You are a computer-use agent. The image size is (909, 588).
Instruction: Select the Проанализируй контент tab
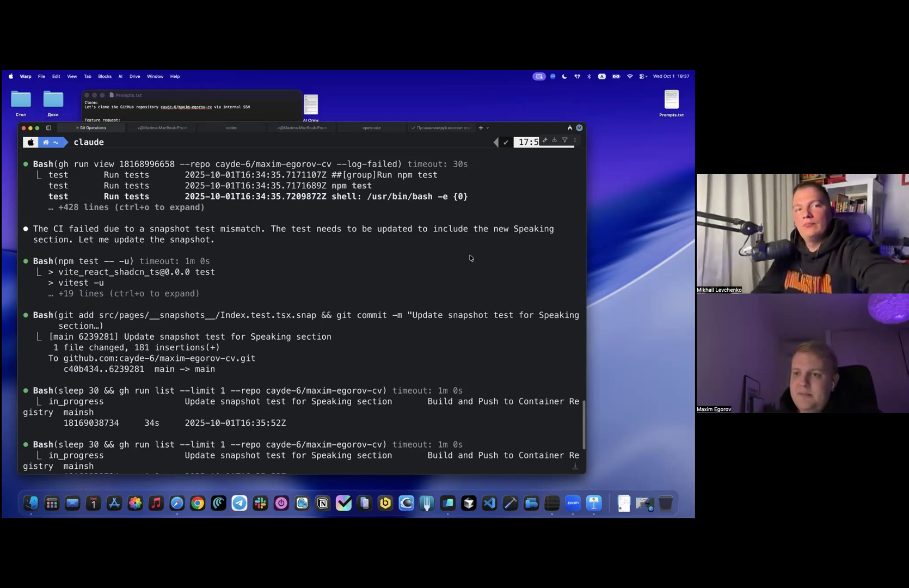441,128
